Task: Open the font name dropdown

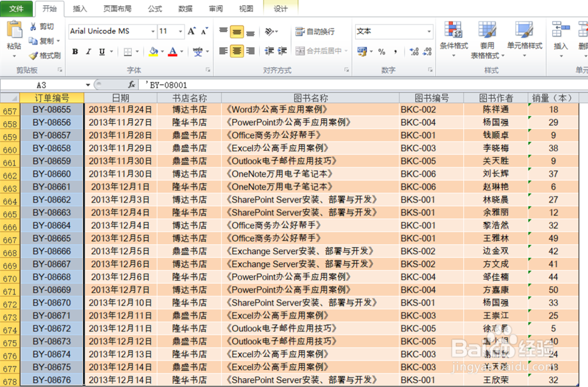Action: [153, 32]
